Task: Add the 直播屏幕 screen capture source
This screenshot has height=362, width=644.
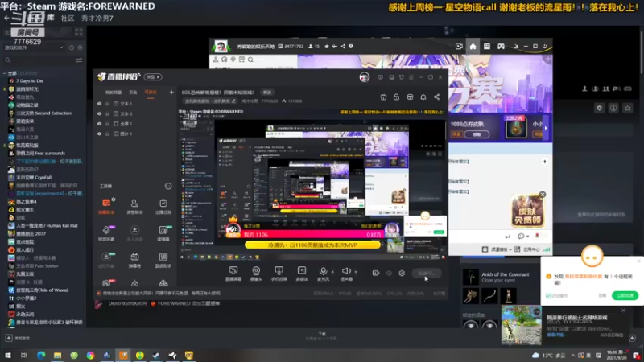Action: point(233,274)
